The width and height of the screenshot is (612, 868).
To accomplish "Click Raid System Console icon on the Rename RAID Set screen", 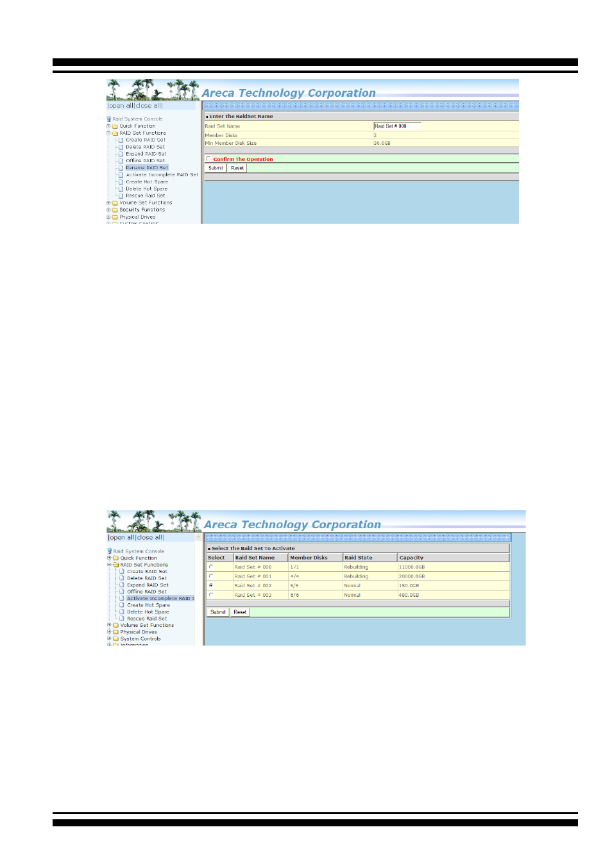I will (x=109, y=119).
